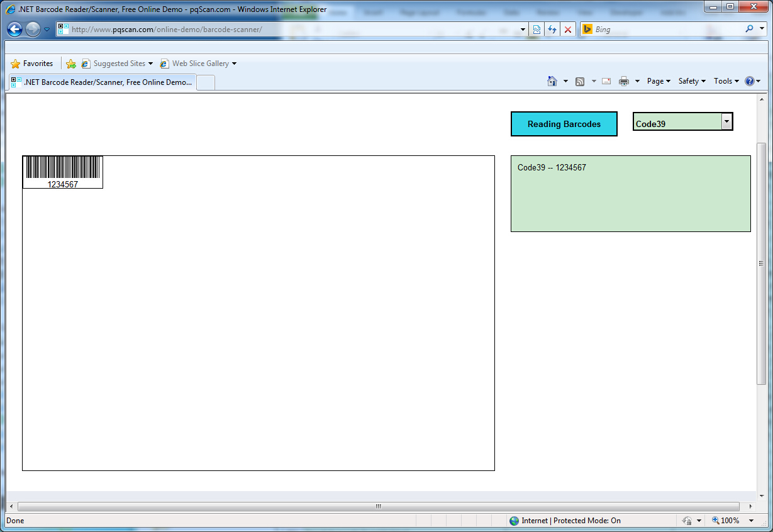This screenshot has height=532, width=773.
Task: Open the recent pages dropdown arrow
Action: [47, 30]
